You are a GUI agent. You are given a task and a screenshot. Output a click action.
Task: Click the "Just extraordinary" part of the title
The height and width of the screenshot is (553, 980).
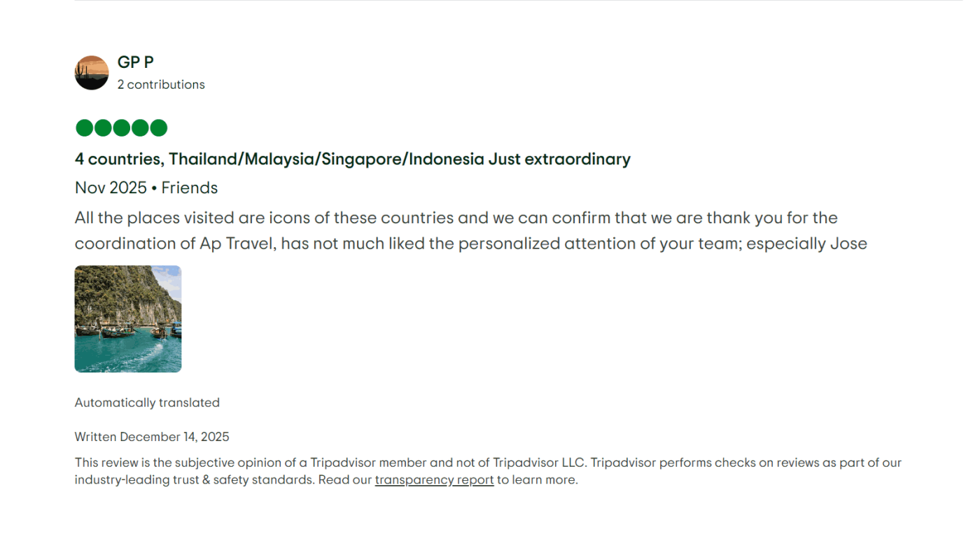point(559,160)
